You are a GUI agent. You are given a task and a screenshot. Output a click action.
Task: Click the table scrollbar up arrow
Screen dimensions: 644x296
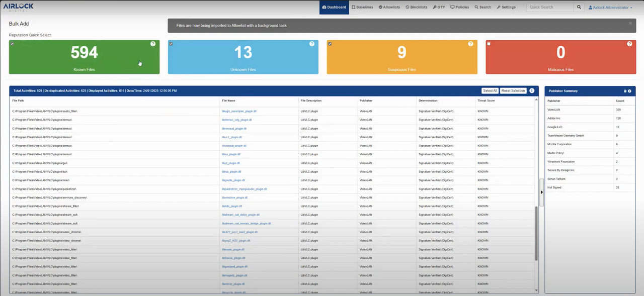536,100
